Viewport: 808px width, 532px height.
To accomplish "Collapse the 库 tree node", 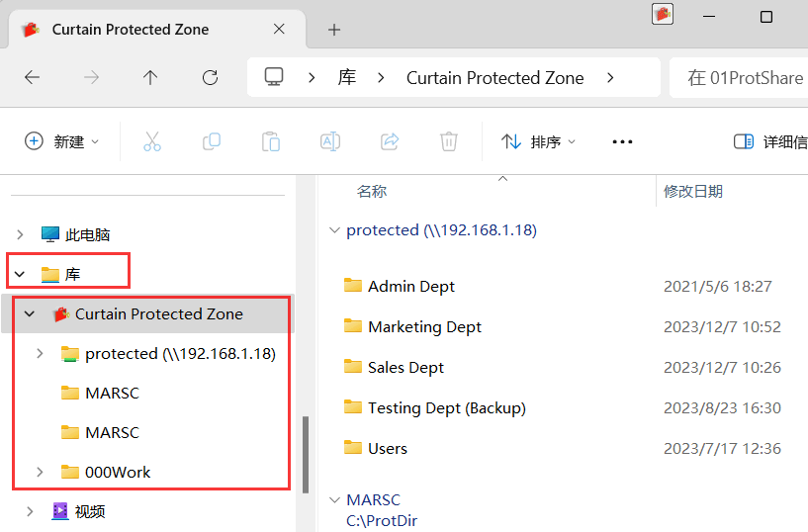I will [20, 274].
